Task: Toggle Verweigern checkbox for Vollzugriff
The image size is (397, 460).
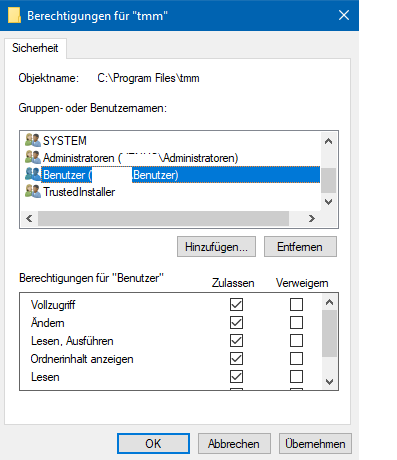Action: pyautogui.click(x=296, y=304)
